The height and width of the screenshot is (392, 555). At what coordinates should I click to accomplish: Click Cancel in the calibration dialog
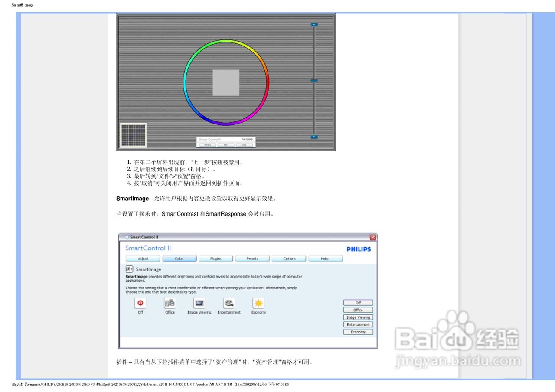[x=244, y=145]
